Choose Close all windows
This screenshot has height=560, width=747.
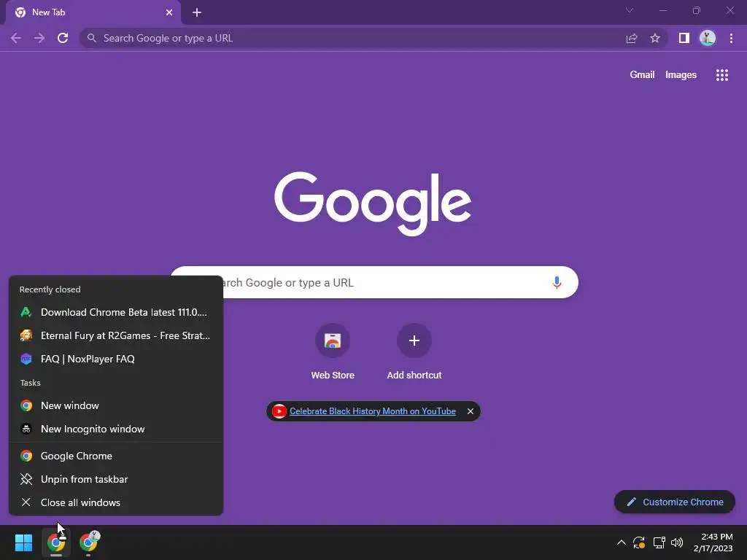click(116, 503)
